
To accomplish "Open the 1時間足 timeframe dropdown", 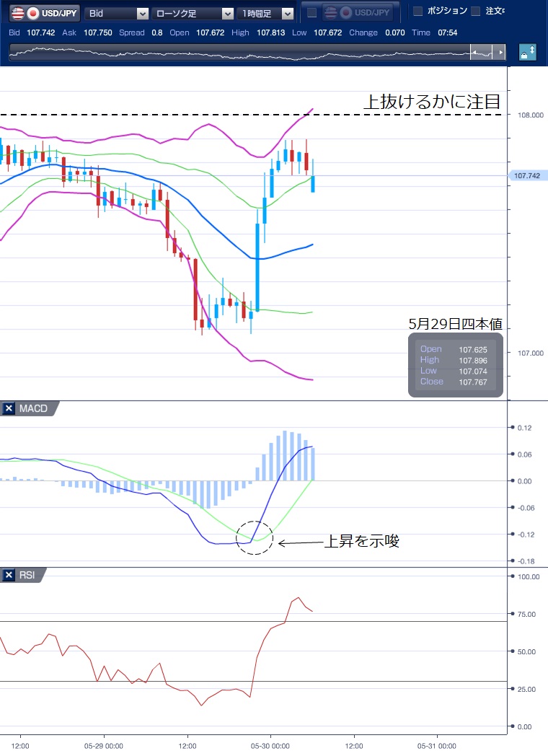I will point(266,13).
